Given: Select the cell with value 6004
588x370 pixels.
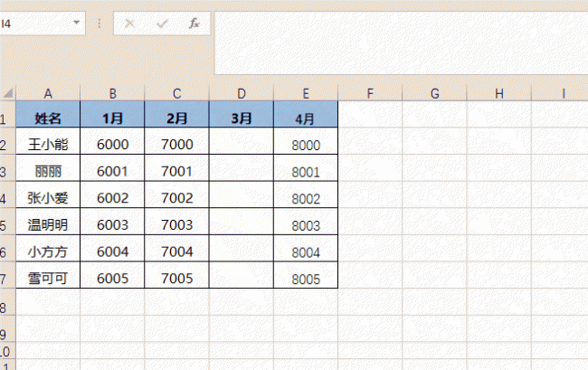Looking at the screenshot, I should [112, 248].
